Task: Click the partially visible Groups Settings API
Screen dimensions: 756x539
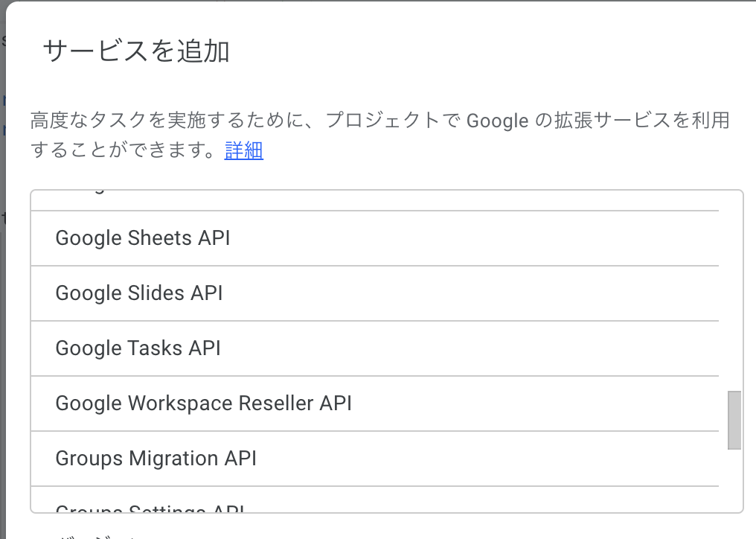Action: tap(150, 508)
